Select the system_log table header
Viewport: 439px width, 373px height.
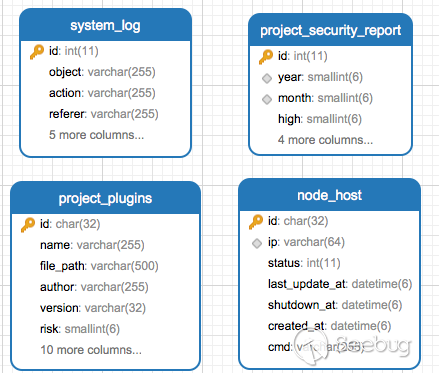point(105,25)
